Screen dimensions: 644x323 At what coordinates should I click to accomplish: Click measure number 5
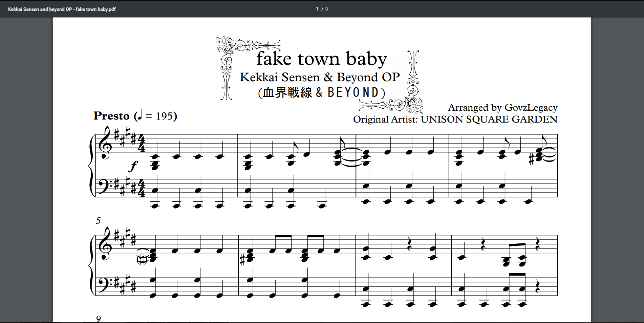(98, 221)
